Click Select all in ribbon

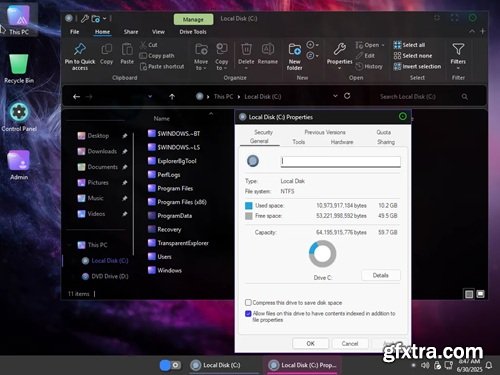tap(409, 45)
